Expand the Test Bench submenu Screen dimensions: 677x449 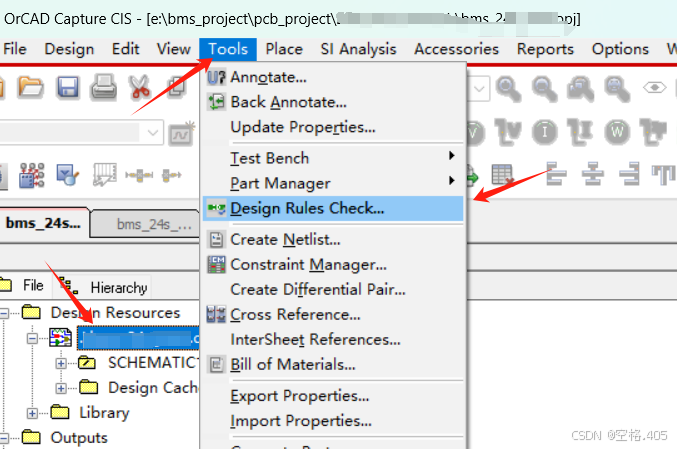[x=333, y=158]
